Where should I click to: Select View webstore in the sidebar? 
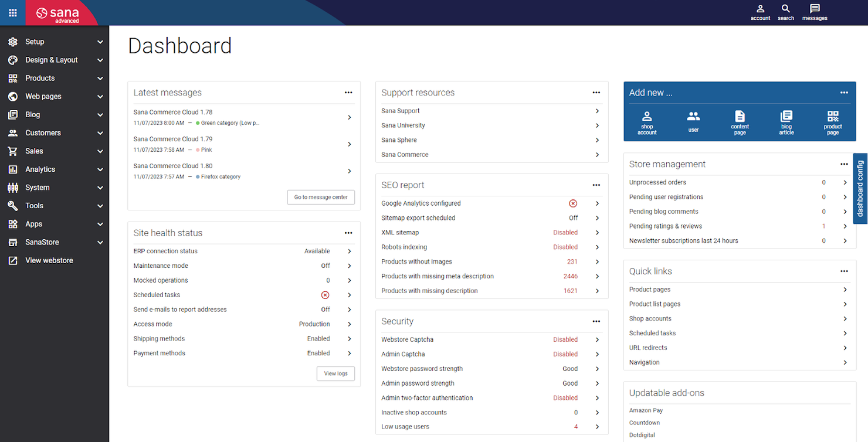(49, 260)
